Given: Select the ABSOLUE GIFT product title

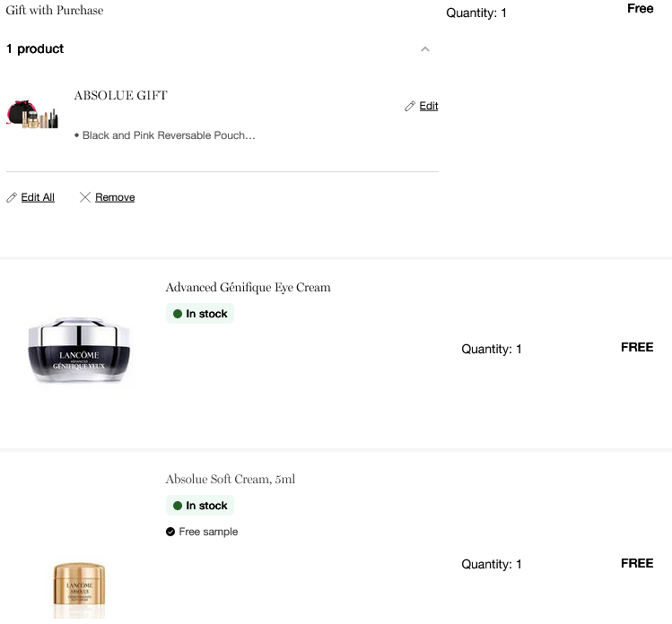Looking at the screenshot, I should pos(120,96).
